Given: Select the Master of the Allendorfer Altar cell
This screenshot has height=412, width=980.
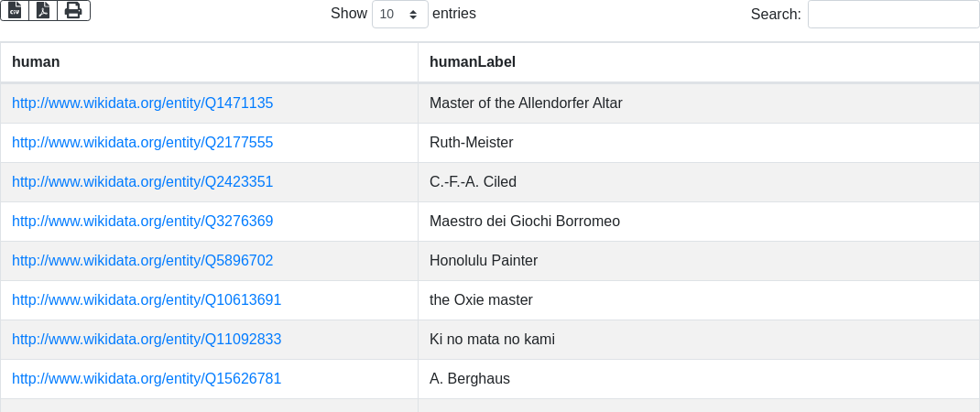Looking at the screenshot, I should [526, 103].
